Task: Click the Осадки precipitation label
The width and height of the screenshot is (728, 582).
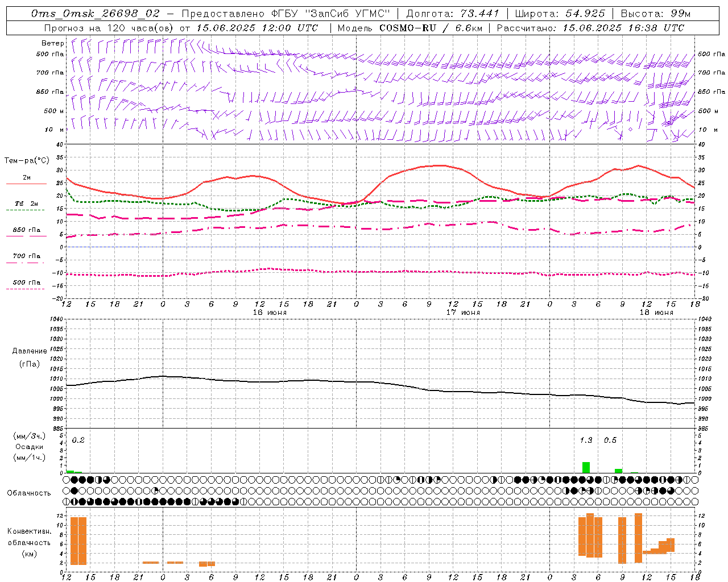Action: 29,447
